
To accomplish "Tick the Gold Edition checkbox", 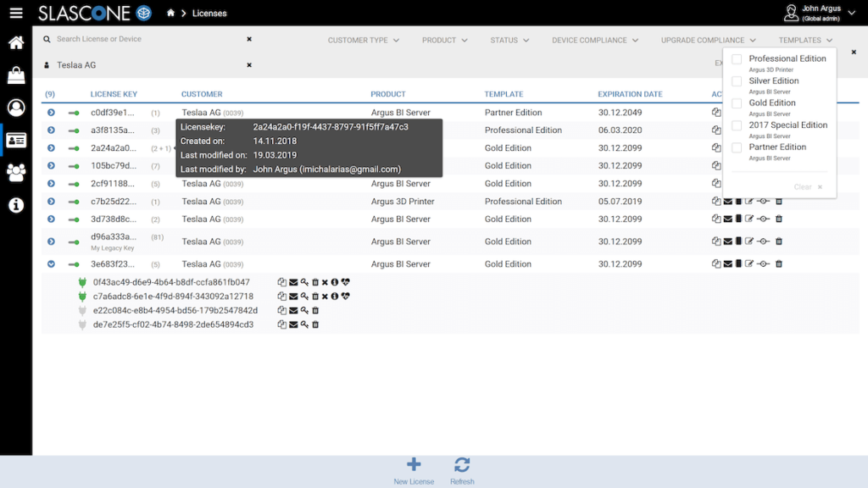I will (737, 103).
